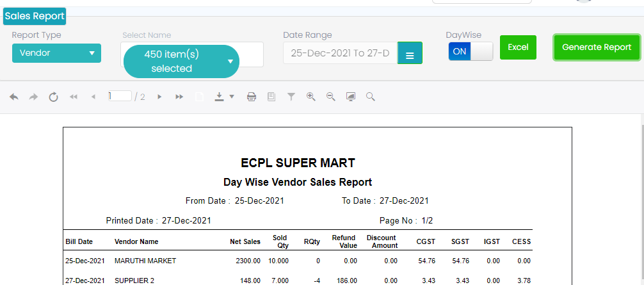This screenshot has width=644, height=285.
Task: Print the report with the printer icon
Action: [x=252, y=97]
